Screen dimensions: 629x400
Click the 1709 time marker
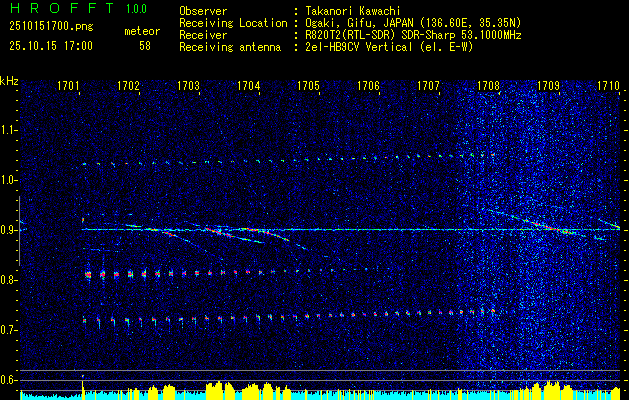click(x=548, y=85)
